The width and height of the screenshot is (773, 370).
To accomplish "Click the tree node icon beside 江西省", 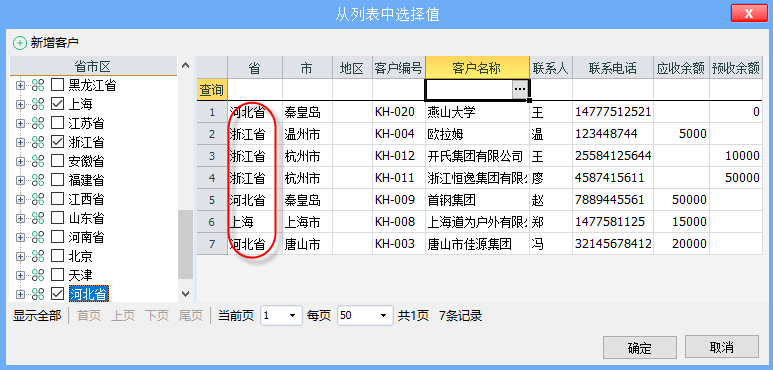I will [x=38, y=199].
